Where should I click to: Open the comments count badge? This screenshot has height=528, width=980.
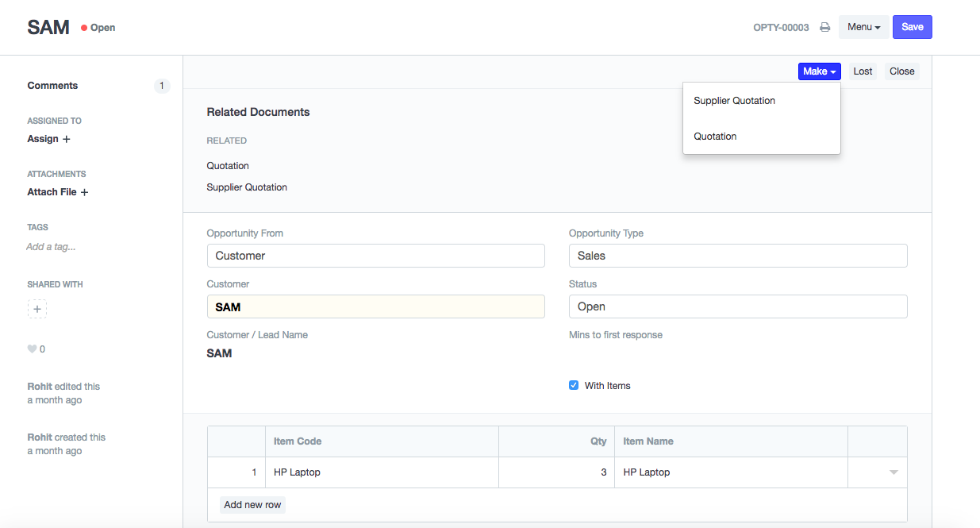pyautogui.click(x=162, y=86)
